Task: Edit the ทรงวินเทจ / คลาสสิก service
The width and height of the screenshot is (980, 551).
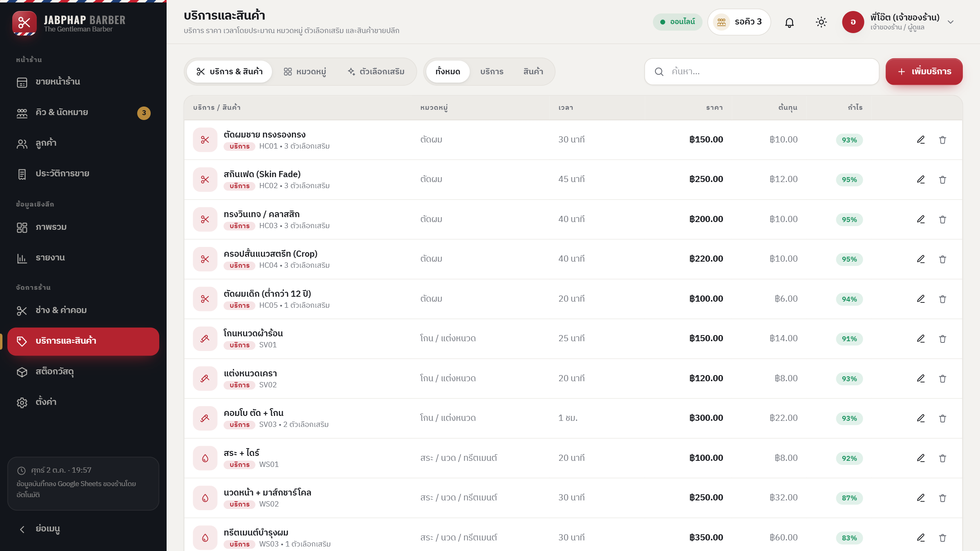Action: click(x=921, y=219)
